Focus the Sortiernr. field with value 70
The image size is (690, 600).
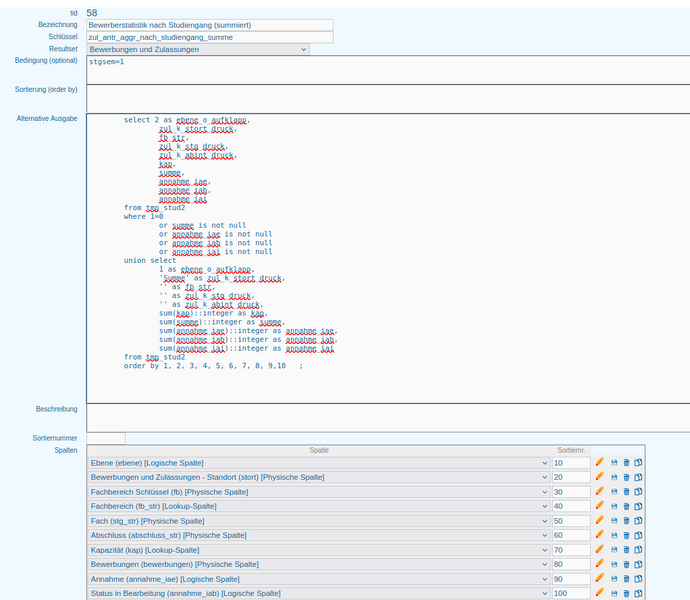pyautogui.click(x=571, y=550)
